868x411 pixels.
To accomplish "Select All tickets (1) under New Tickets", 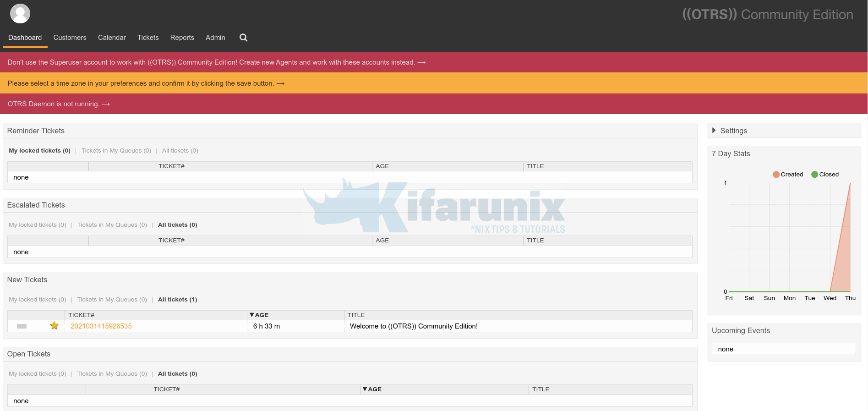I will 178,300.
